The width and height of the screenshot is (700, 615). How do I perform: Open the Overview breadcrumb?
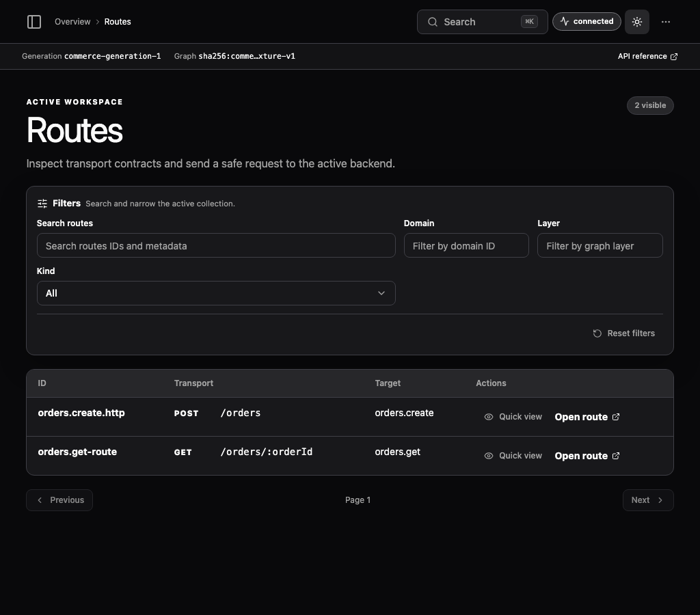(72, 22)
